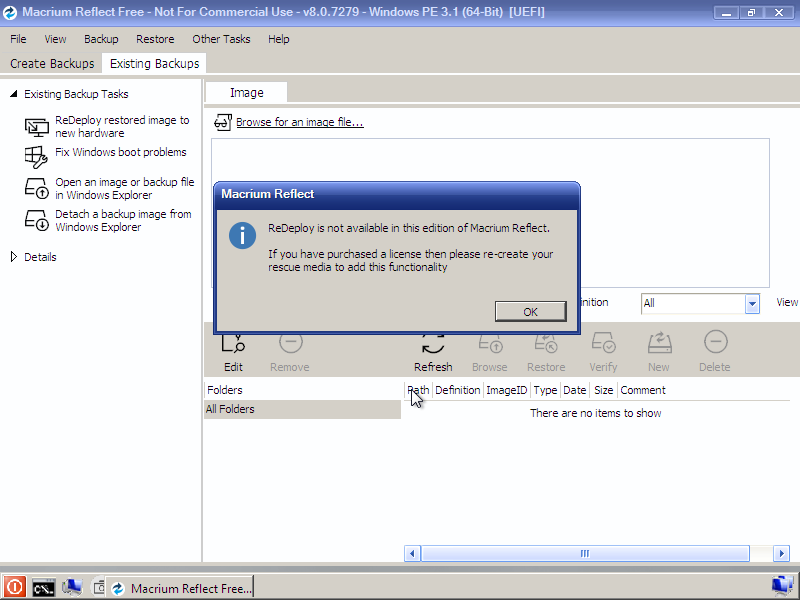The image size is (800, 600).
Task: Open the Help menu
Action: 279,39
